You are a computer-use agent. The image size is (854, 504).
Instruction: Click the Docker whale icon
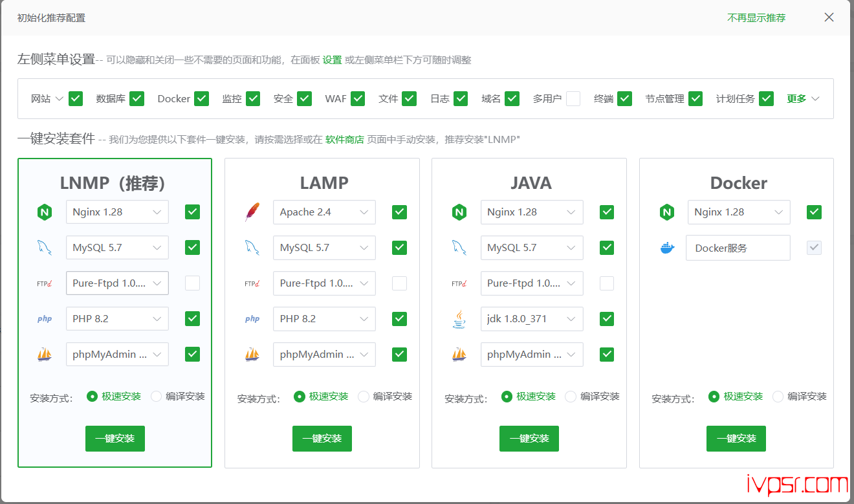click(666, 248)
